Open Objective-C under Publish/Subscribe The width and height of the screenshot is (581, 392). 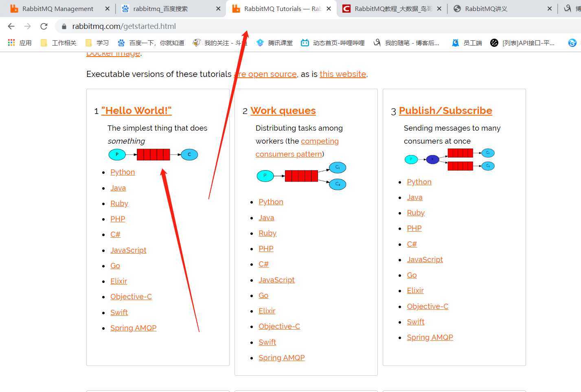428,307
